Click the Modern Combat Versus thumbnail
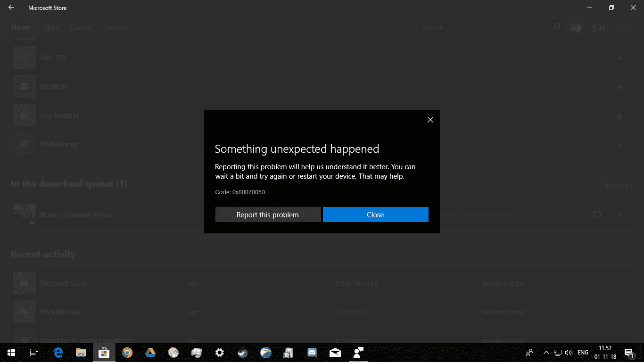 (25, 215)
